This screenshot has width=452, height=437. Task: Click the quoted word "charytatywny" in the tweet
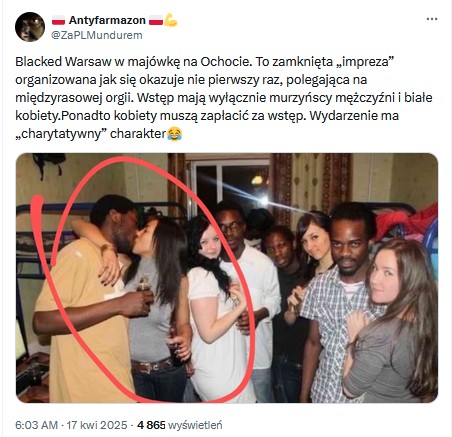[63, 134]
